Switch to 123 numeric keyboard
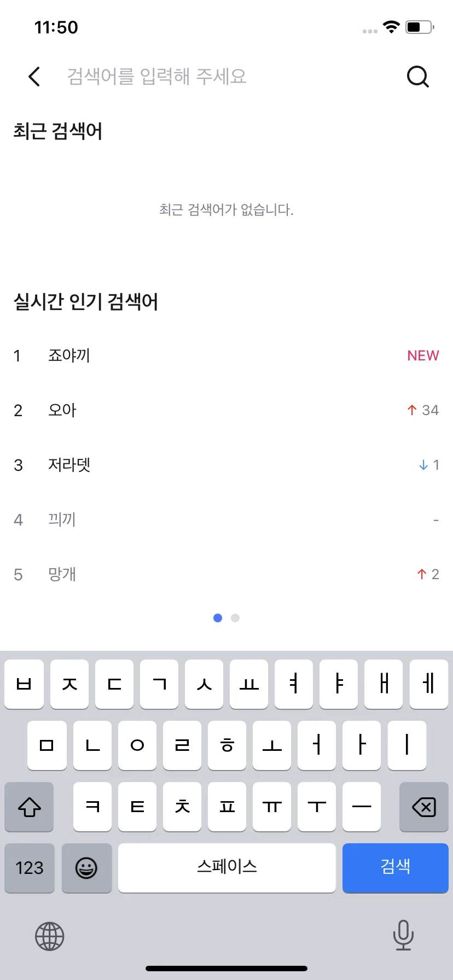The width and height of the screenshot is (453, 980). (x=30, y=868)
